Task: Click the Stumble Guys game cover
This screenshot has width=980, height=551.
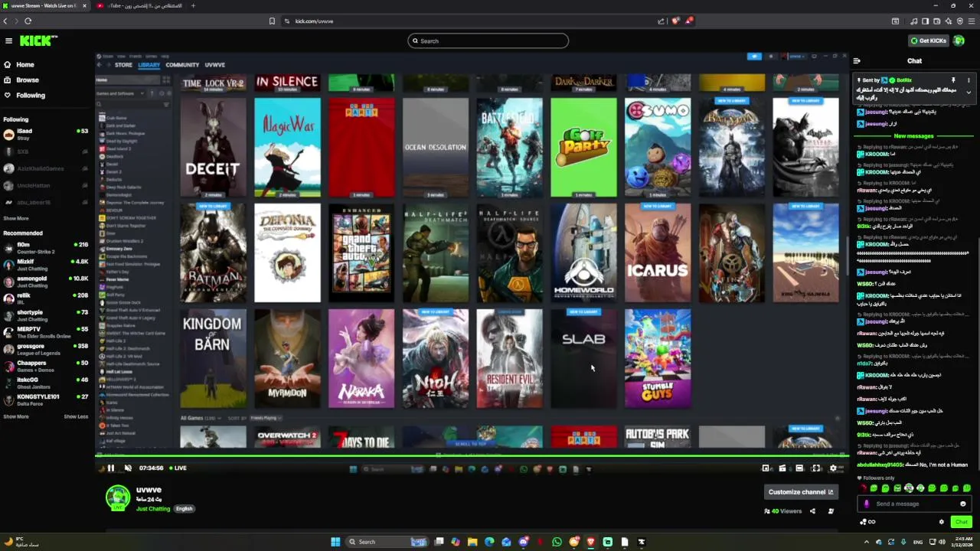Action: click(x=658, y=358)
